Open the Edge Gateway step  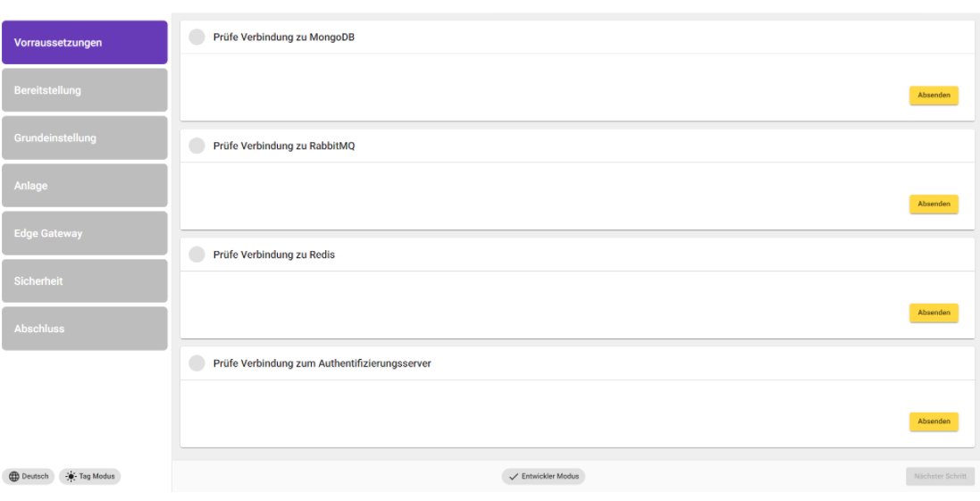click(x=85, y=234)
